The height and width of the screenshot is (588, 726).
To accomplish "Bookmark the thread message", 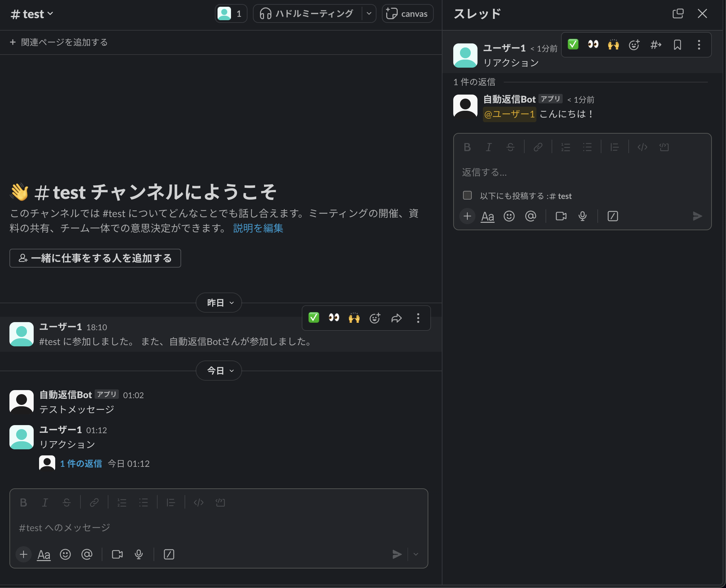I will [678, 44].
